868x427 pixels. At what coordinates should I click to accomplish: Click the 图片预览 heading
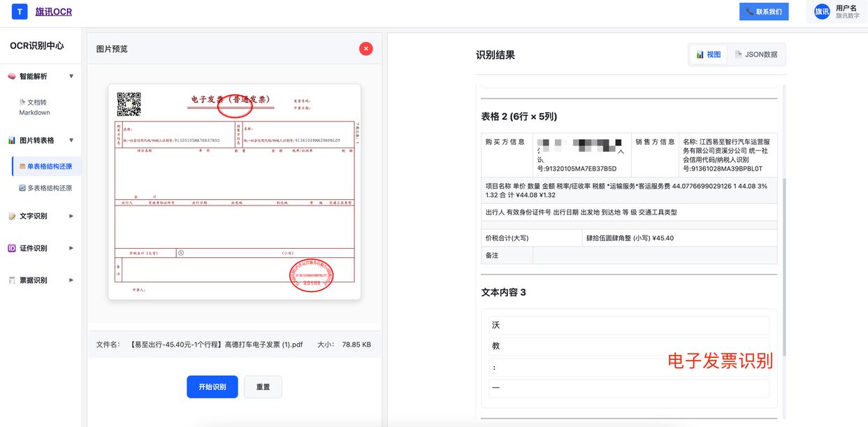click(x=112, y=49)
